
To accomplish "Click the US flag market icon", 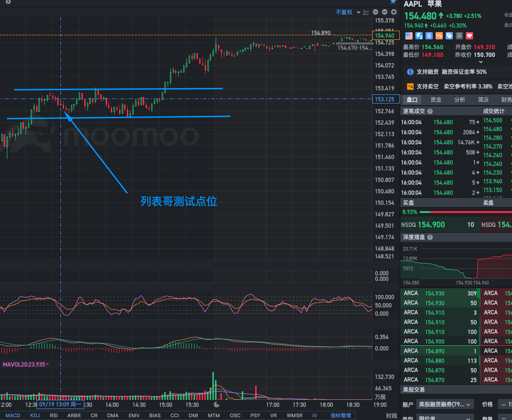I will pyautogui.click(x=409, y=36).
